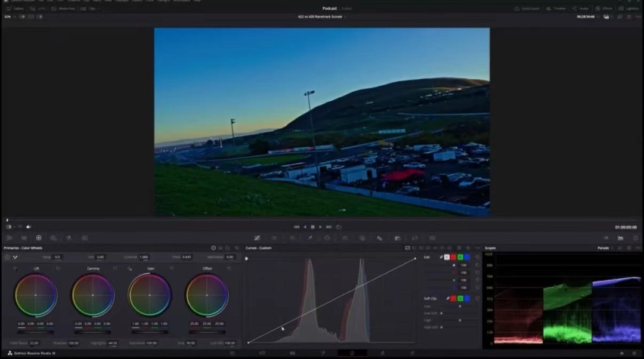
Task: Click the Scopes icon in toolbar
Action: pyautogui.click(x=621, y=238)
